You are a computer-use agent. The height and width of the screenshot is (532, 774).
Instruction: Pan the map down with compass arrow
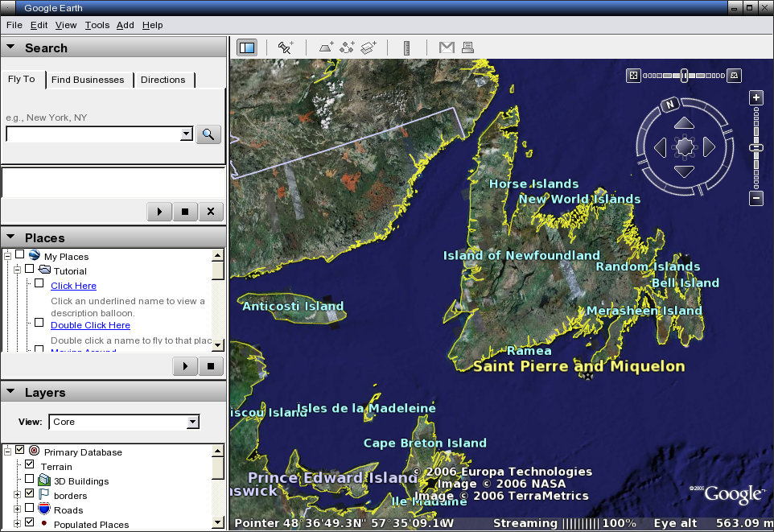pyautogui.click(x=684, y=171)
